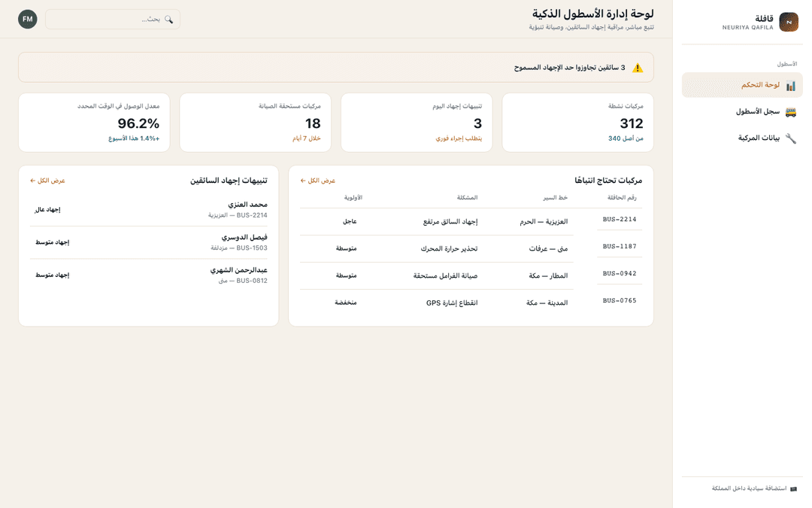Select bus number BUS-1187 in table
The width and height of the screenshot is (812, 508).
point(620,246)
